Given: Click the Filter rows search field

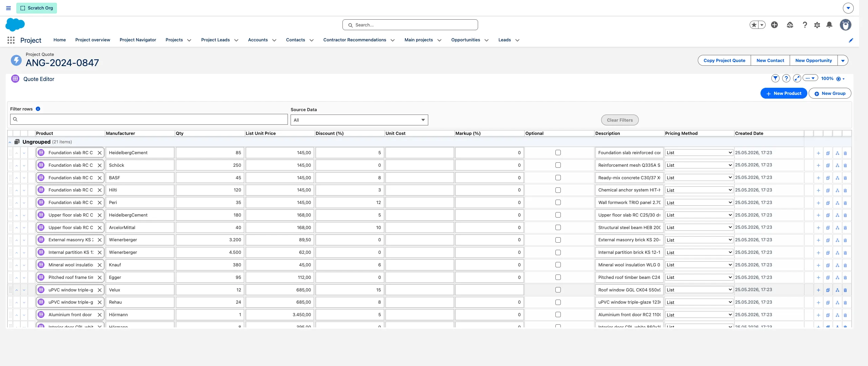Looking at the screenshot, I should point(149,119).
